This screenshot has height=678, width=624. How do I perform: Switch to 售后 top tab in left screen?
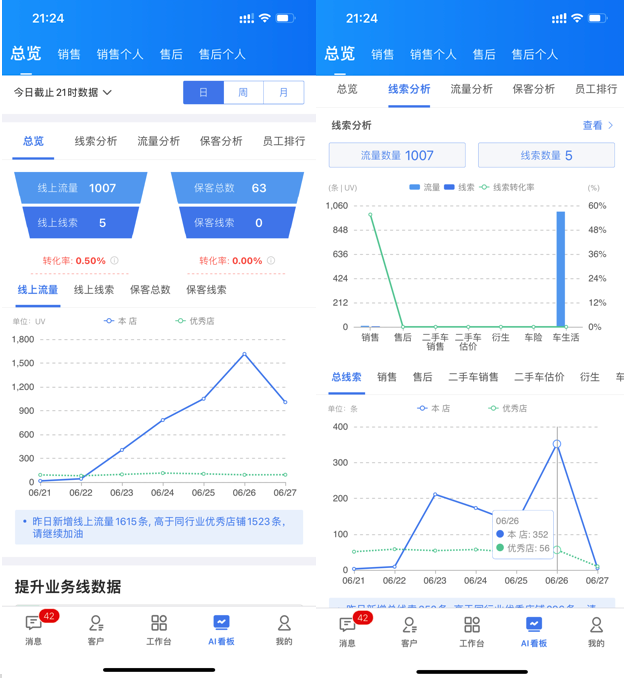click(x=171, y=54)
